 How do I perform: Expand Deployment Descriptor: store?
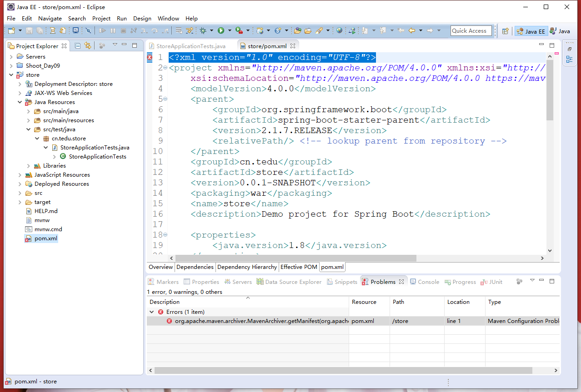(x=20, y=84)
